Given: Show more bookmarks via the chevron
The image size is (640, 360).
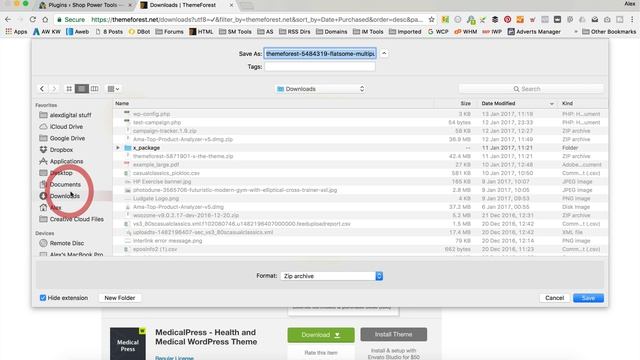Looking at the screenshot, I should (x=576, y=31).
